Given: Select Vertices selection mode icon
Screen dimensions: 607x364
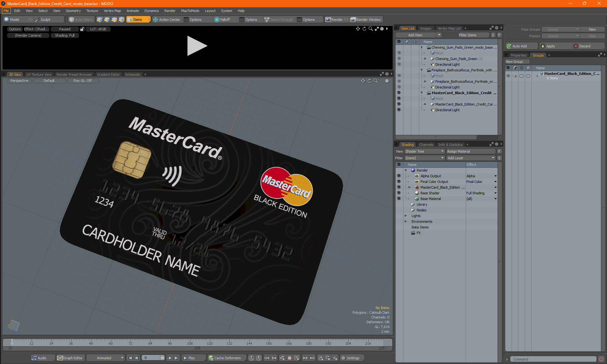Looking at the screenshot, I should (x=100, y=20).
